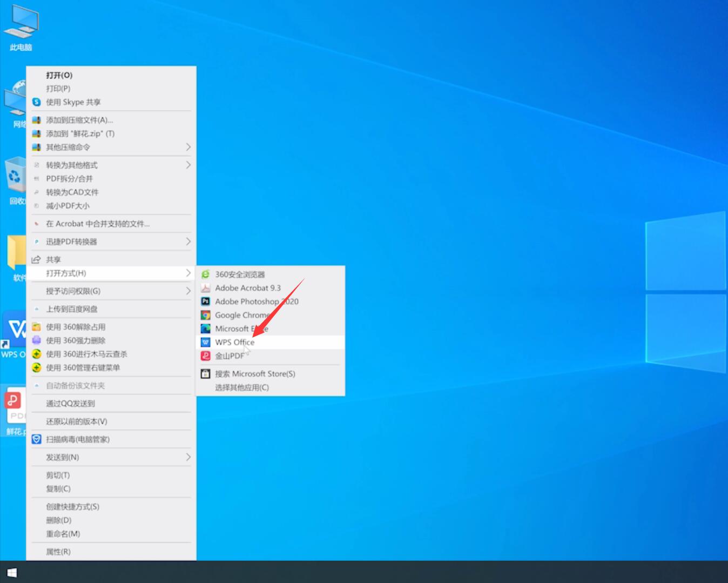Open with Adobe Acrobat 9.3 entry

[271, 288]
